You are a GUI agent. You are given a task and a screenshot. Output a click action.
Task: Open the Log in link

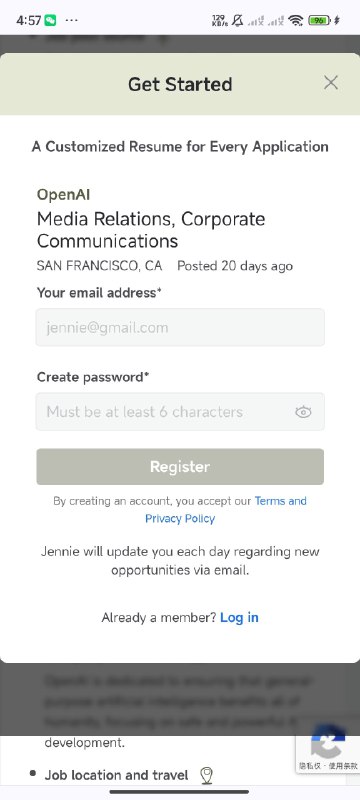coord(239,617)
